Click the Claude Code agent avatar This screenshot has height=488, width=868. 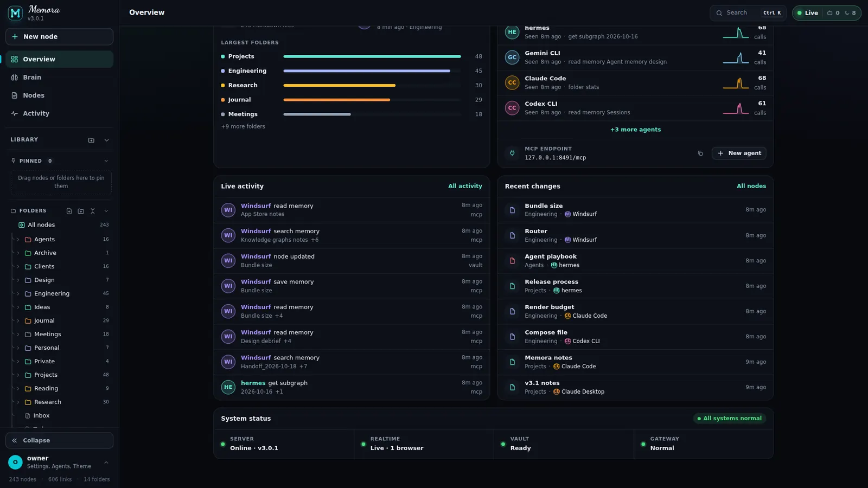click(x=512, y=82)
